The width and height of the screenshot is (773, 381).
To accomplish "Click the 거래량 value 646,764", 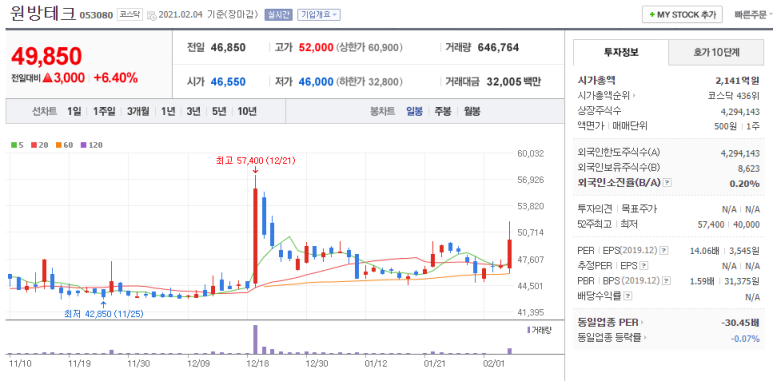I will tap(498, 48).
